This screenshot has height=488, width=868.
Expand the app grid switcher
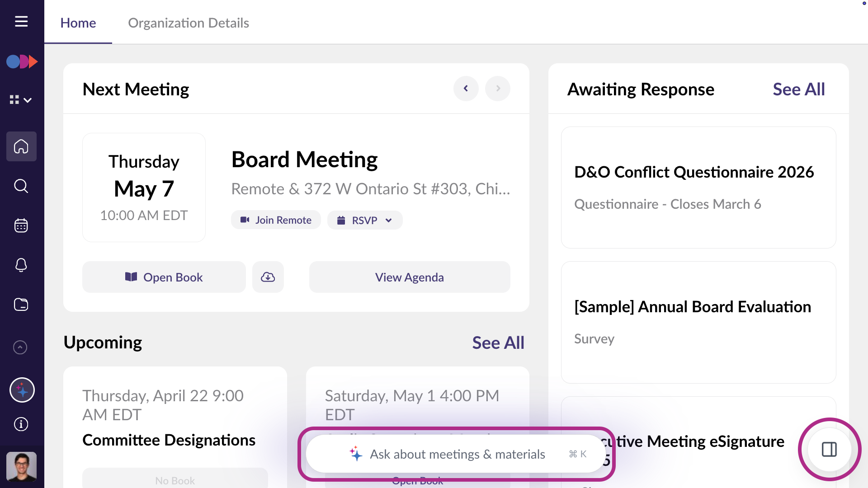21,100
